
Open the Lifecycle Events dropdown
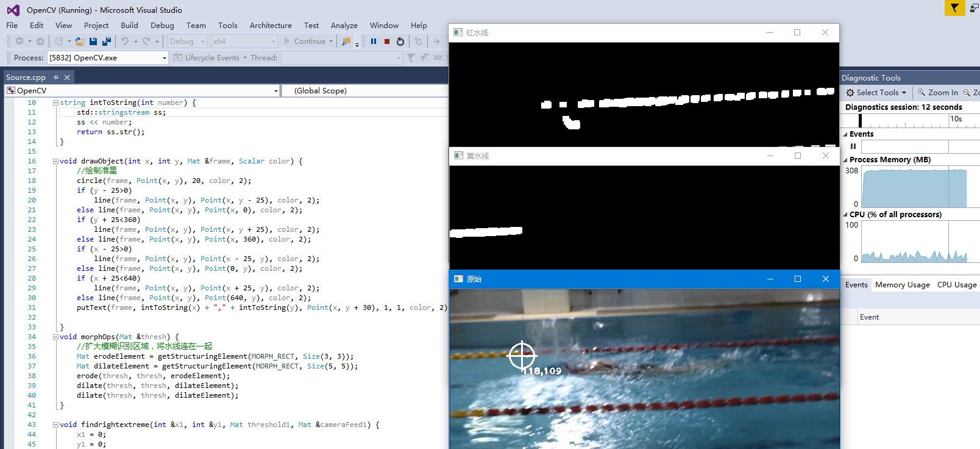tap(211, 58)
